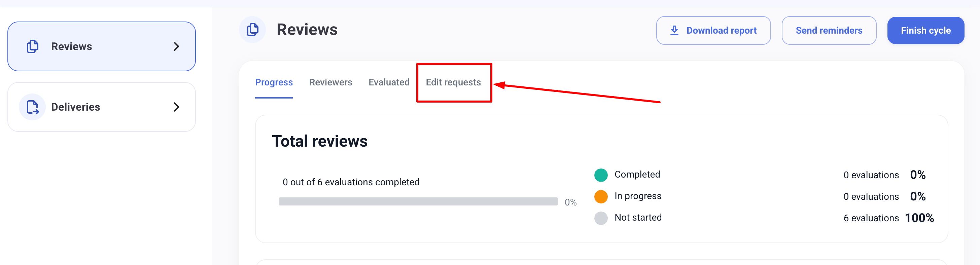Expand the Deliveries sidebar chevron
This screenshot has width=980, height=265.
[176, 107]
